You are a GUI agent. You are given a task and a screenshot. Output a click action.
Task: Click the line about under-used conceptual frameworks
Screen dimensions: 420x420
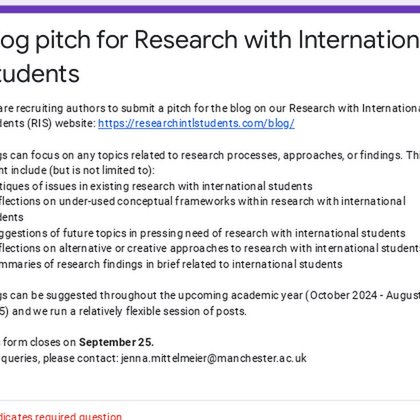203,201
